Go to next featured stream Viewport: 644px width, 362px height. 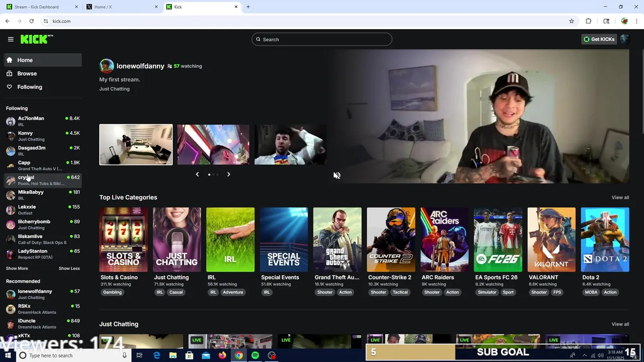(x=228, y=174)
